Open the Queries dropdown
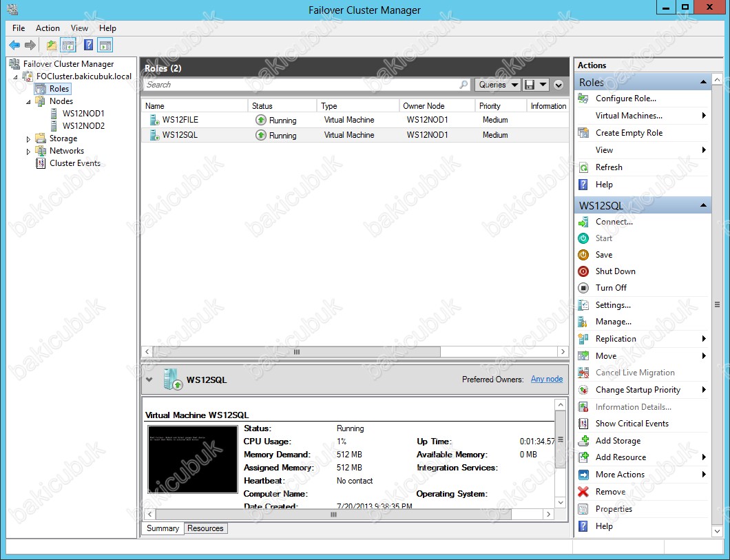 tap(497, 85)
